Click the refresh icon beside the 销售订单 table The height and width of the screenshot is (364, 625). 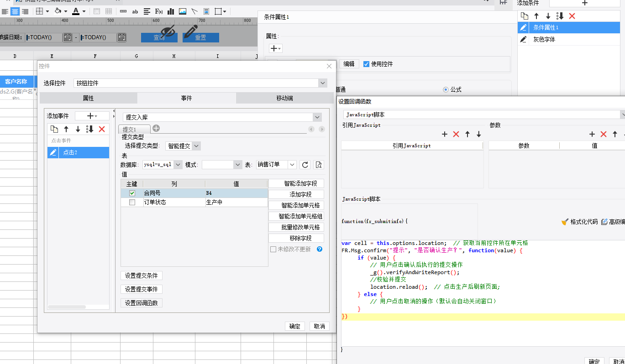[x=305, y=165]
